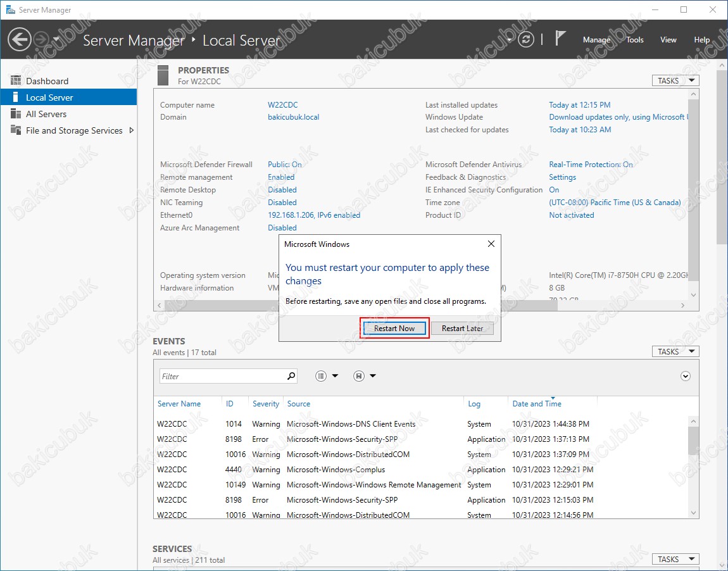Expand the Events filter criteria chevron
Screen dimensions: 728x571
tap(686, 376)
